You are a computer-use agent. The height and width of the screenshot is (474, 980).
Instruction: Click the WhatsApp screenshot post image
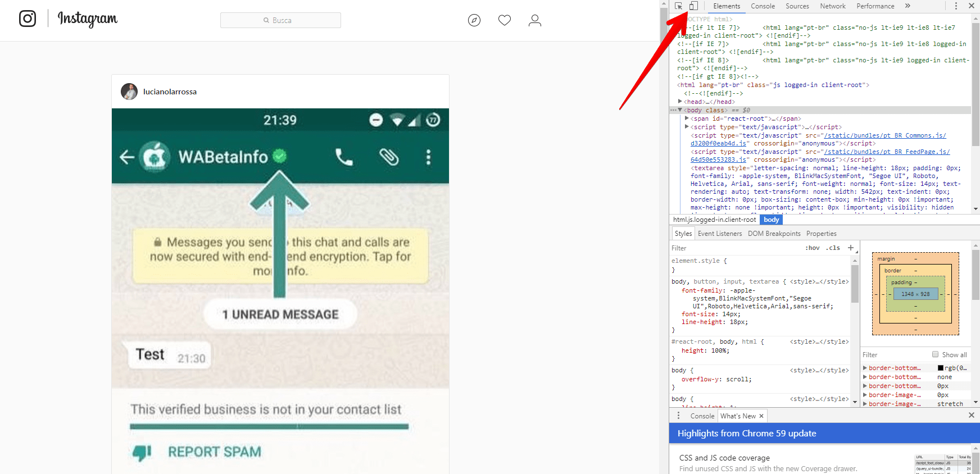click(x=280, y=291)
